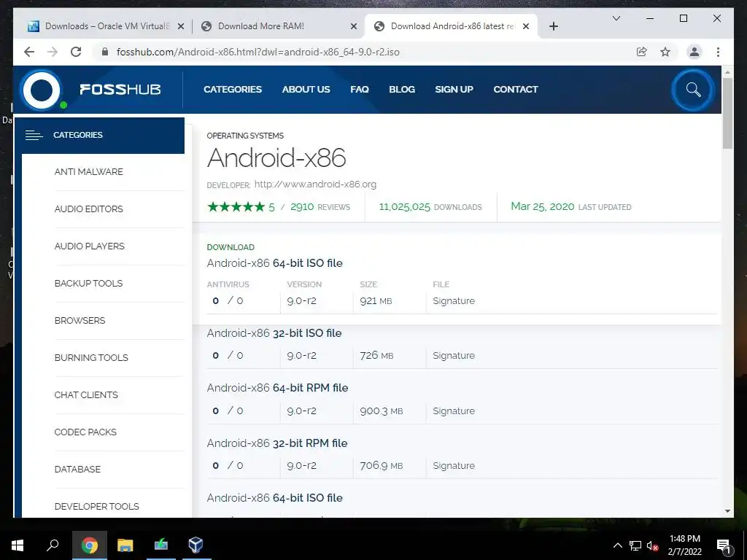Open the tab search chevron dropdown
Screen dimensions: 747x560
coord(616,18)
